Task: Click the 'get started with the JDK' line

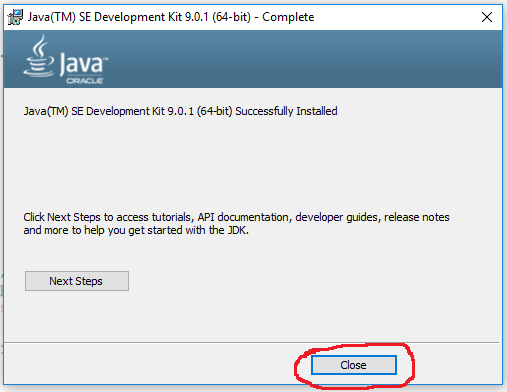Action: (136, 230)
